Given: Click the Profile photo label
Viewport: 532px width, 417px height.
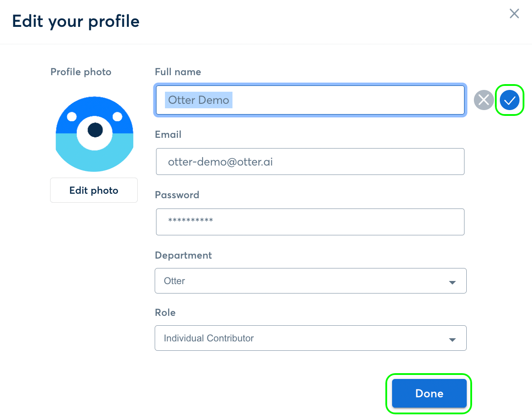Looking at the screenshot, I should click(81, 72).
